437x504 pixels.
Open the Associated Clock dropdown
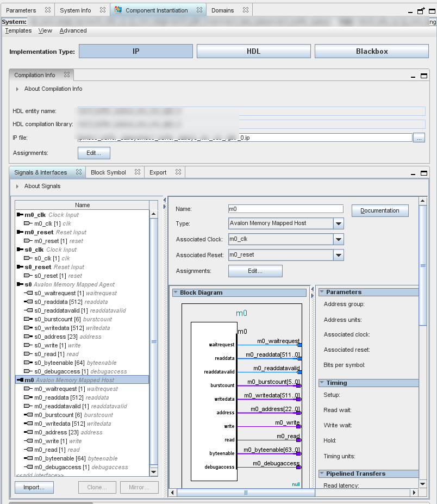pyautogui.click(x=339, y=239)
